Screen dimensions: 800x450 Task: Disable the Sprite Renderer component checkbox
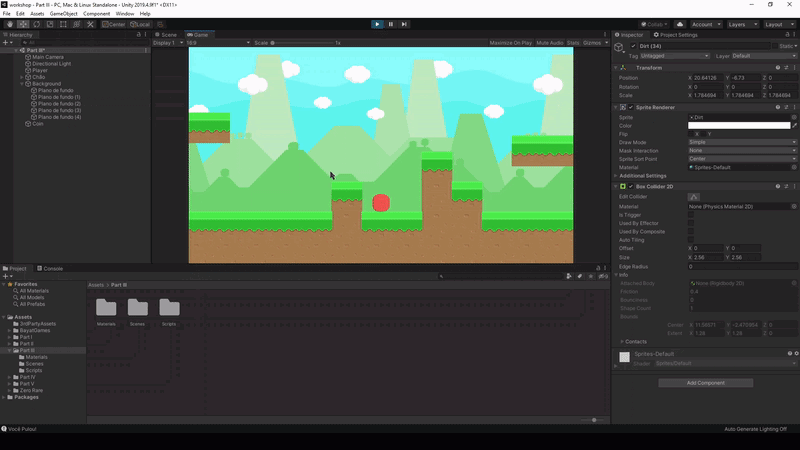tap(630, 106)
